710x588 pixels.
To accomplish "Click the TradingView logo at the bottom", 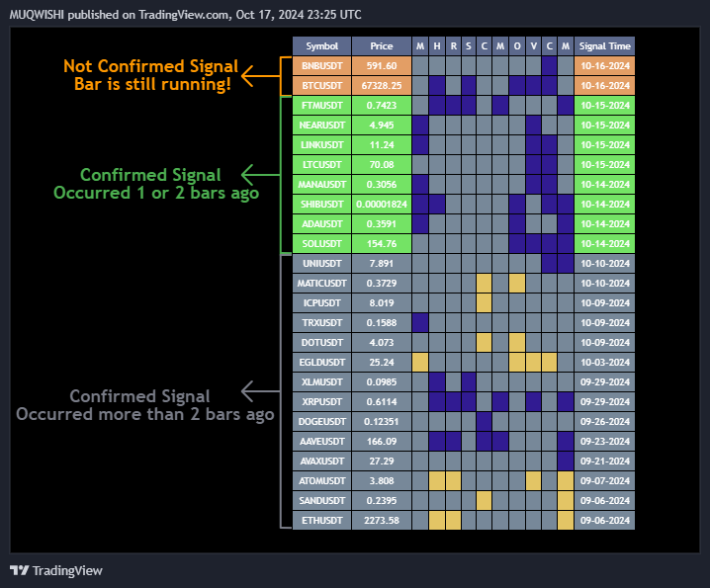I will 56,570.
